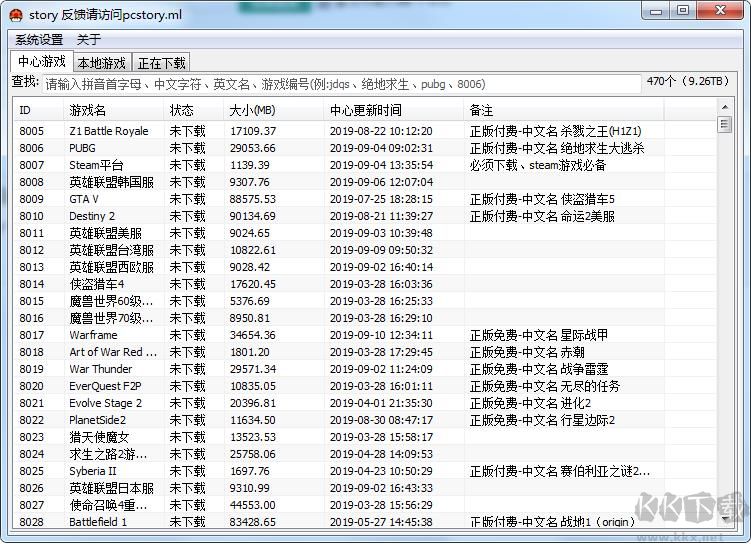Viewport: 751px width, 544px height.
Task: Switch to the 正在下载 tab
Action: point(161,63)
